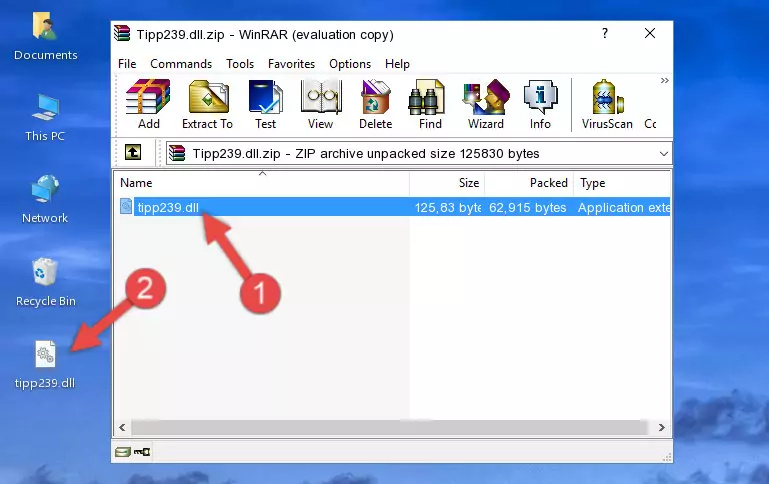Click the Extract To toolbar icon
769x484 pixels.
(207, 104)
